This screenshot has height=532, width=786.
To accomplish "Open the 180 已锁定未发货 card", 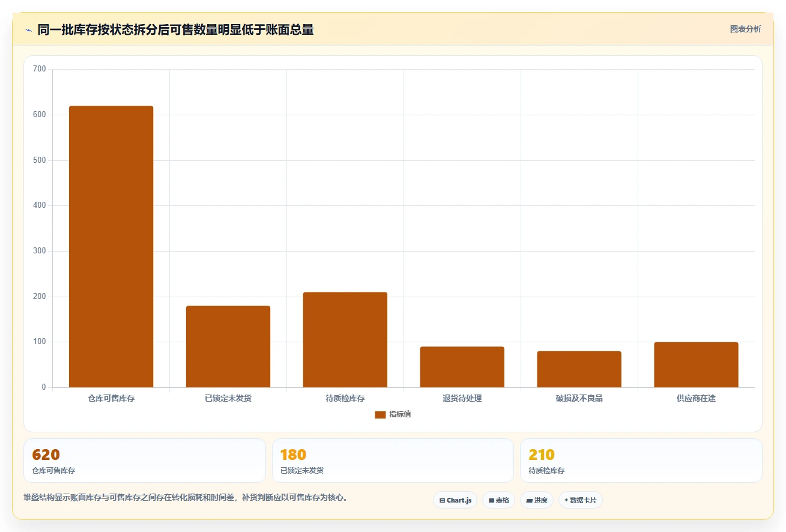I will 393,461.
